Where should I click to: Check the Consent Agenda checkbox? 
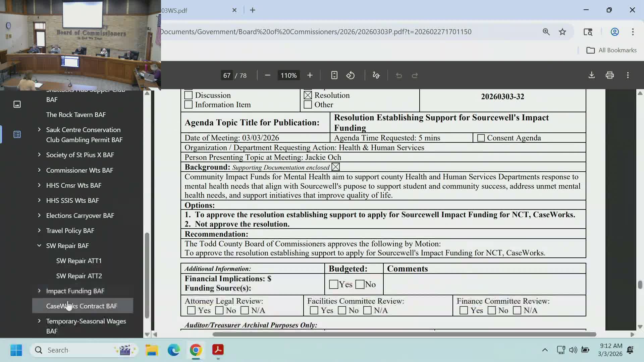481,138
